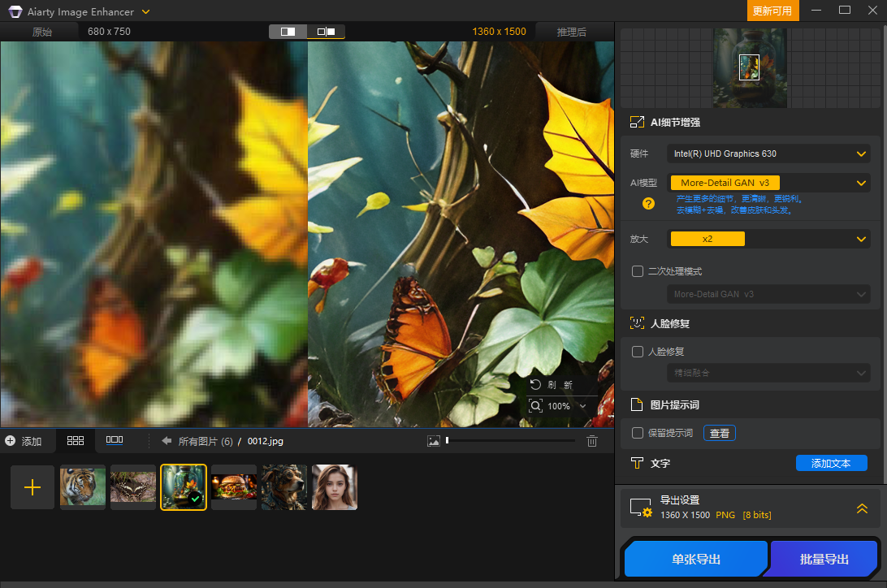Open the Aiarty Image Enhancer title menu arrow
The image size is (887, 588).
pos(145,11)
